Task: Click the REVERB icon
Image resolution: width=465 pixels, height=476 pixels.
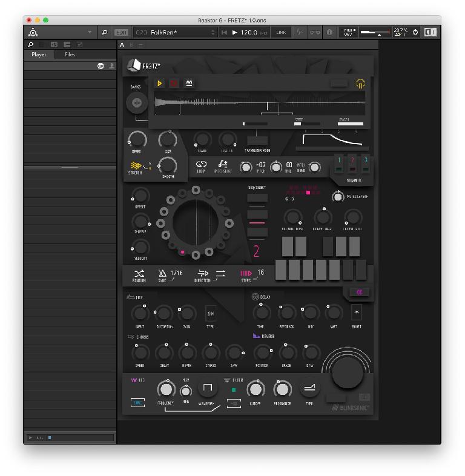Action: (x=256, y=336)
